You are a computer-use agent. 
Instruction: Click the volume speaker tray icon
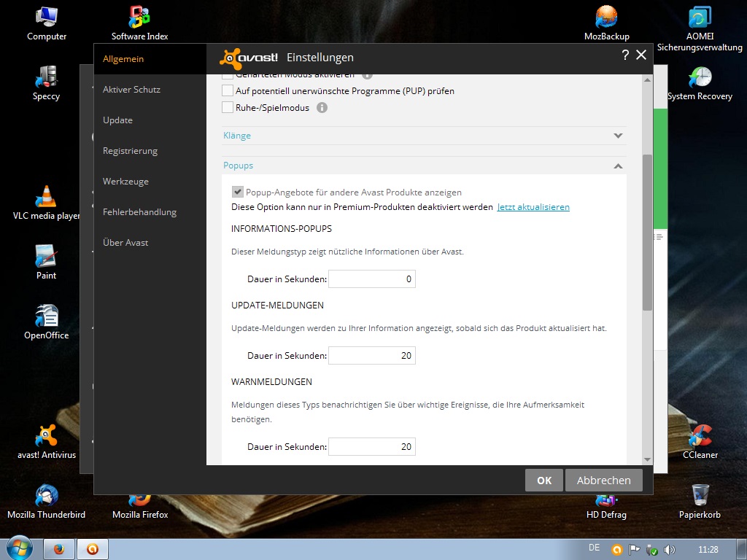tap(670, 550)
